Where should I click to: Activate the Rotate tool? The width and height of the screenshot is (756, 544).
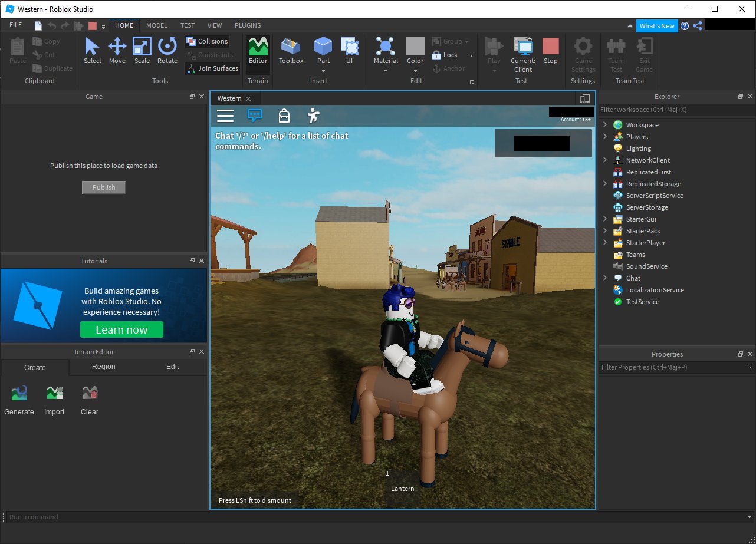tap(167, 51)
